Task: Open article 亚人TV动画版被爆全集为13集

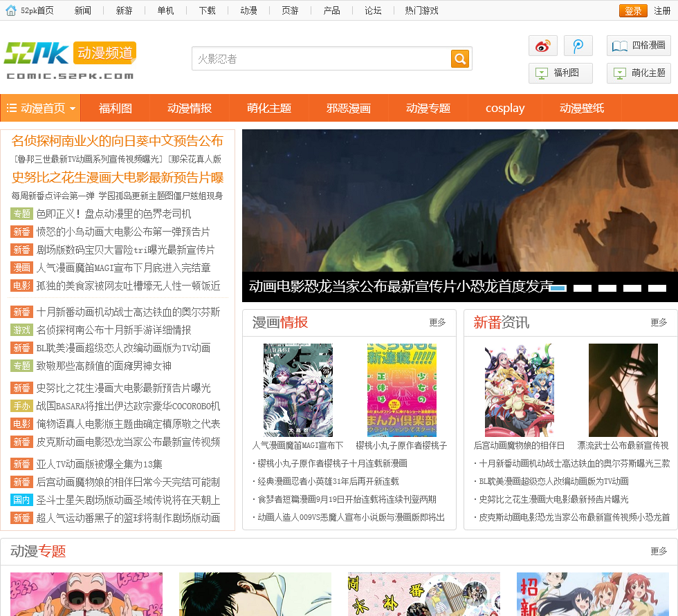Action: (x=100, y=465)
